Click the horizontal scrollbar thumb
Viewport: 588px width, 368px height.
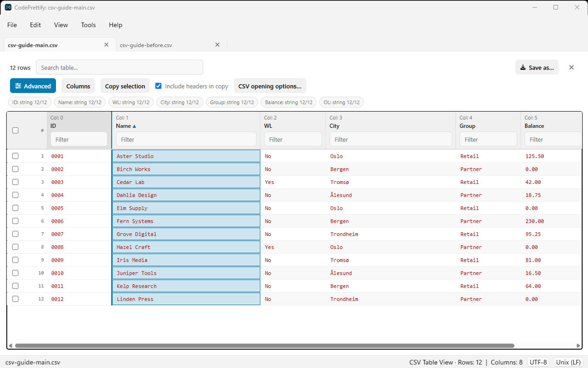pos(265,345)
